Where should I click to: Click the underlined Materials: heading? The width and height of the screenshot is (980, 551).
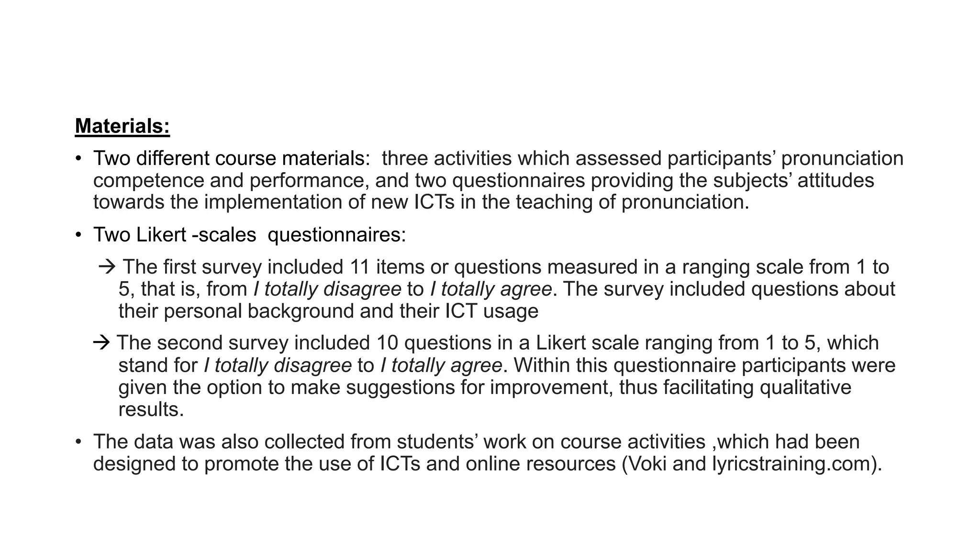[122, 126]
